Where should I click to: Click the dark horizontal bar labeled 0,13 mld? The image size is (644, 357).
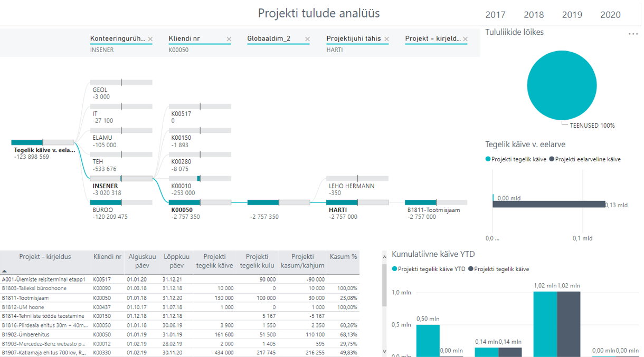pos(549,204)
